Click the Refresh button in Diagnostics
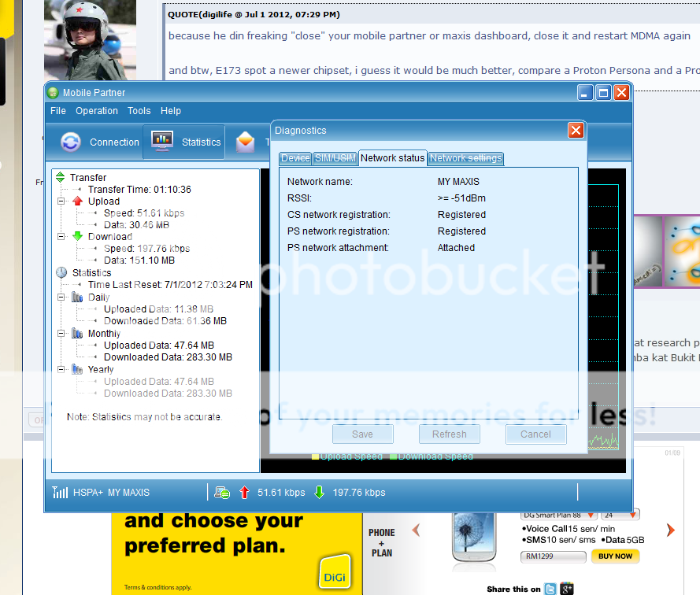 (449, 434)
